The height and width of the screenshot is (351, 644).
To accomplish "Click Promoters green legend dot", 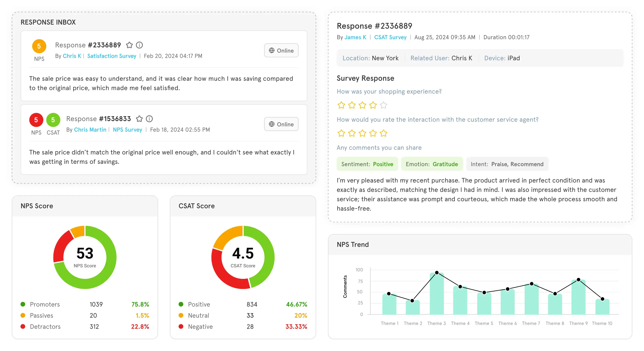I will tap(23, 304).
